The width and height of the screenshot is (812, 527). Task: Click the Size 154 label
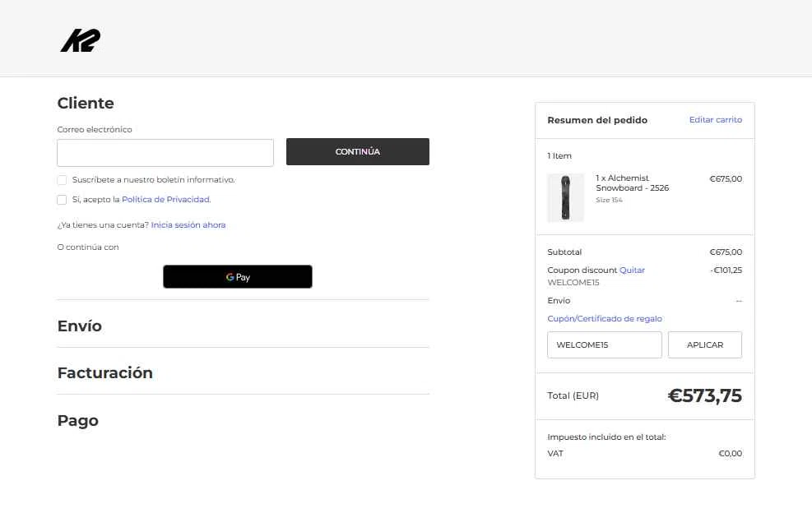coord(609,200)
